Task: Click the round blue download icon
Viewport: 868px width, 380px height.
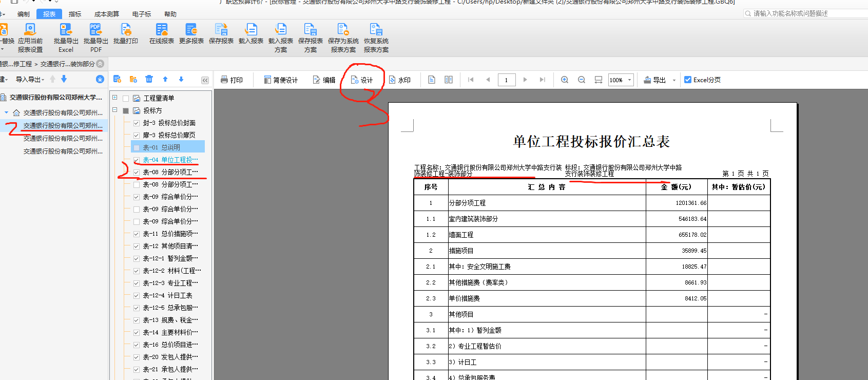Action: click(100, 79)
